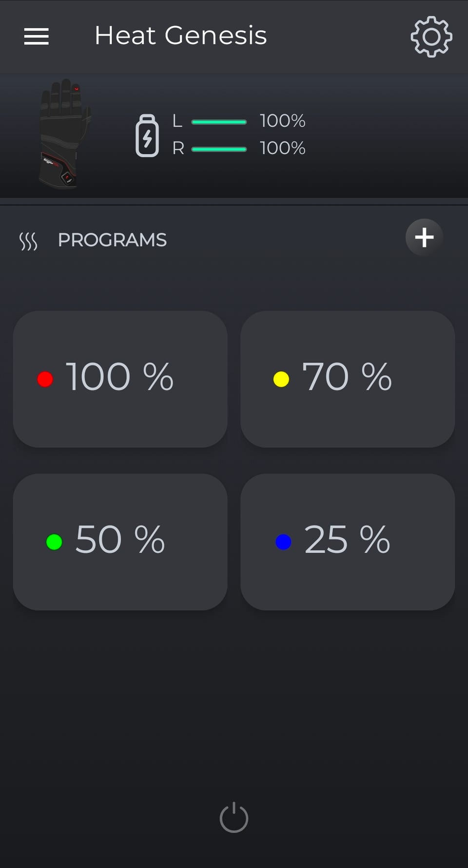
Task: Click the left glove battery level bar
Action: [219, 122]
